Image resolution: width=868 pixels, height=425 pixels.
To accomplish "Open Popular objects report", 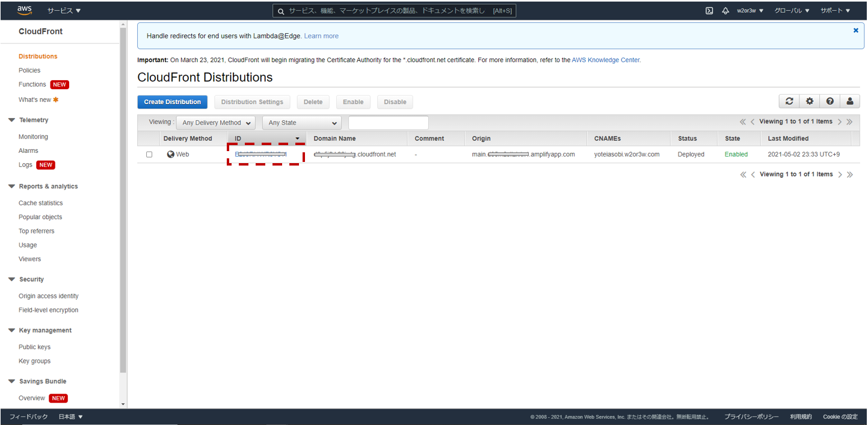I will pyautogui.click(x=40, y=217).
